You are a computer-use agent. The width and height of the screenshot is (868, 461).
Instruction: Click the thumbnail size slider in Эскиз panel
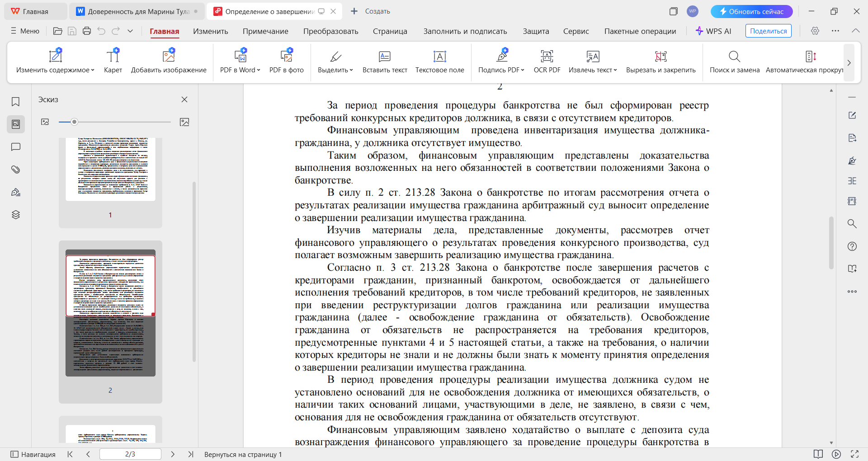click(75, 122)
